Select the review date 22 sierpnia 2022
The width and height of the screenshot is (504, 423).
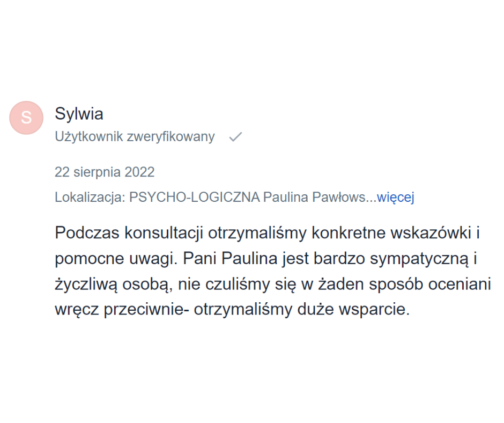point(105,172)
